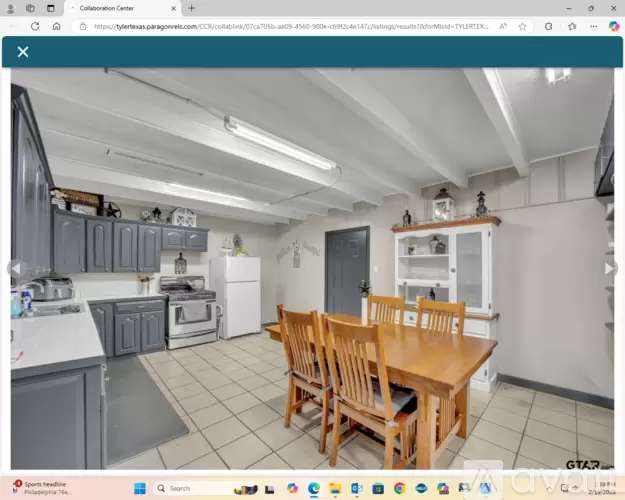Open Edge Settings and more menu
Viewport: 625px width, 500px height.
coord(594,26)
